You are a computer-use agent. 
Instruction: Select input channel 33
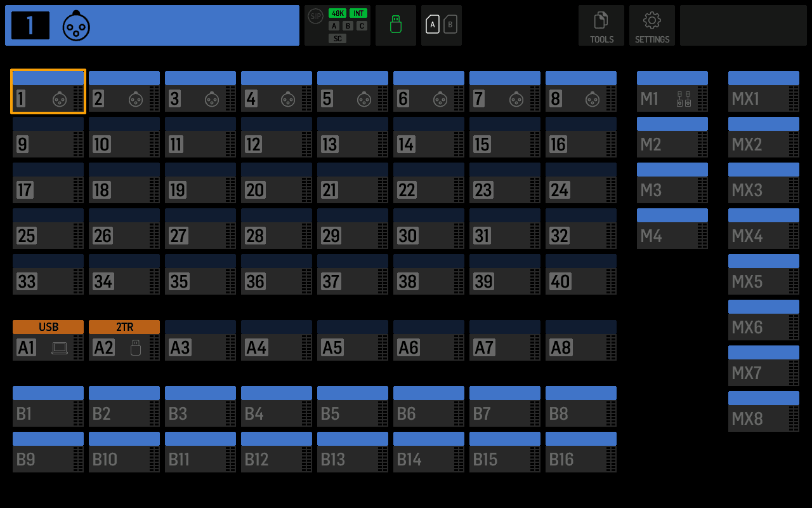(48, 274)
